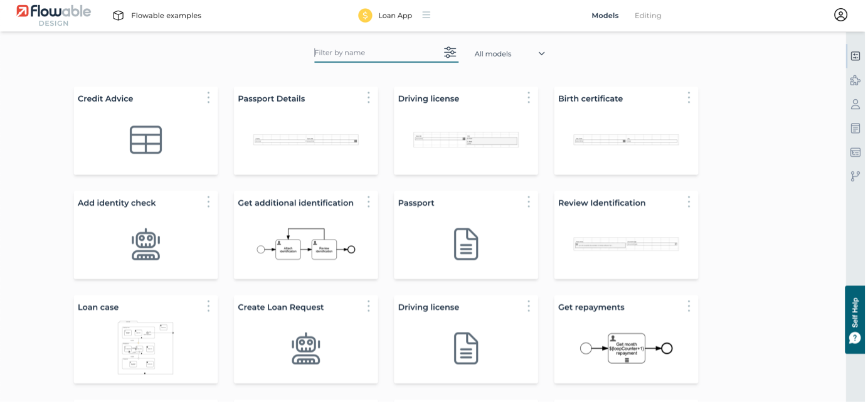This screenshot has width=868, height=404.
Task: Click the Flowable examples cube icon
Action: point(118,16)
